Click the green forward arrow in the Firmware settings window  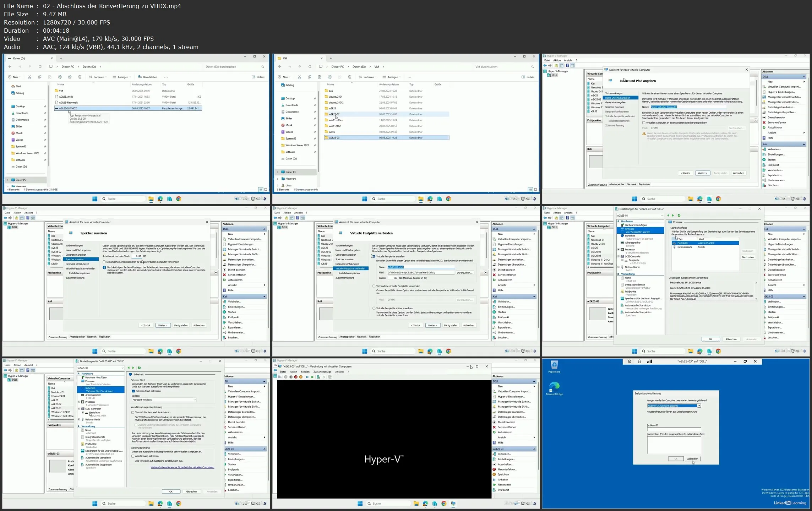coord(672,216)
